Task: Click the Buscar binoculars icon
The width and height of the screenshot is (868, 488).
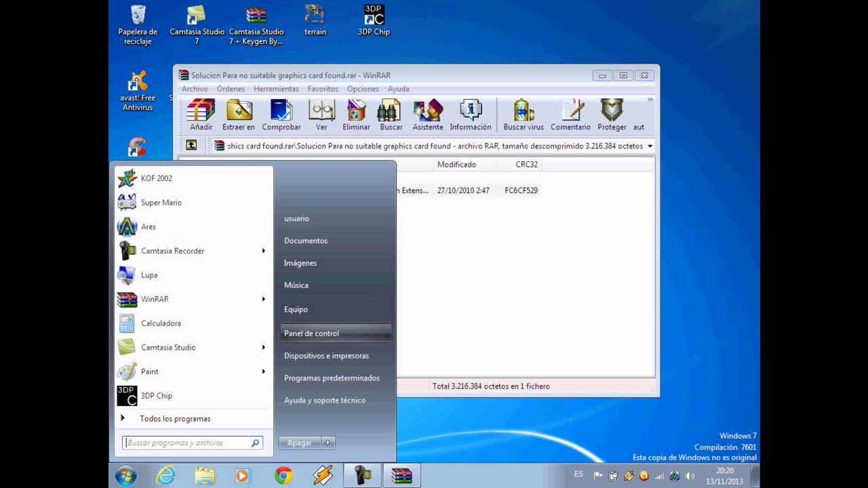Action: coord(391,115)
